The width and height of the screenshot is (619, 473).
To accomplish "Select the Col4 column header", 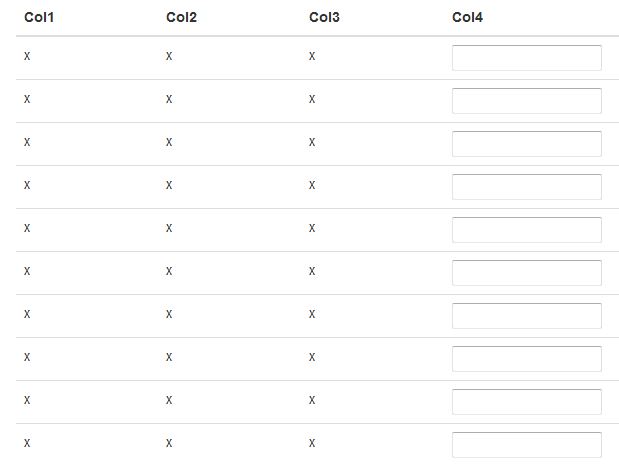I will tap(467, 17).
